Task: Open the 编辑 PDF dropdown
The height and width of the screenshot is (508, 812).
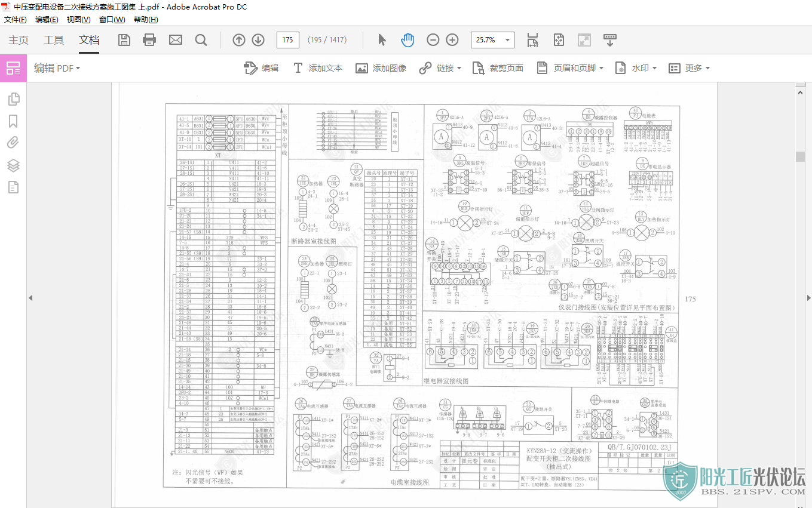Action: click(x=57, y=68)
